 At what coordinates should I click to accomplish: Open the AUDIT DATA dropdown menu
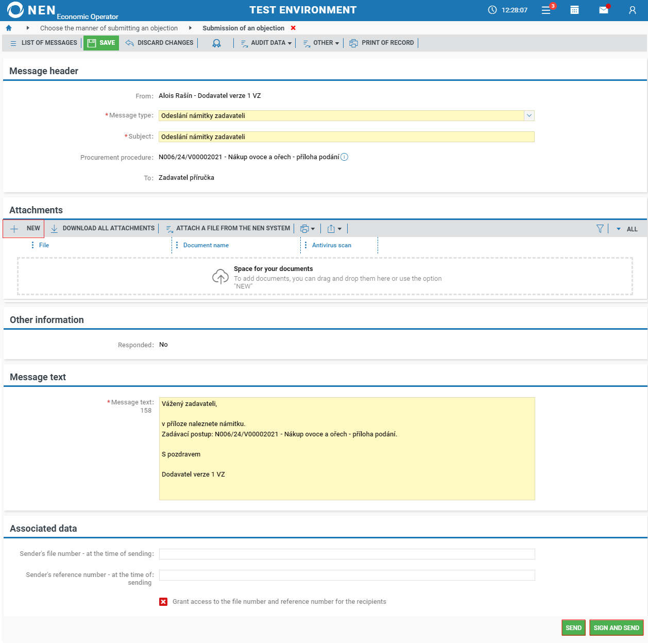267,43
